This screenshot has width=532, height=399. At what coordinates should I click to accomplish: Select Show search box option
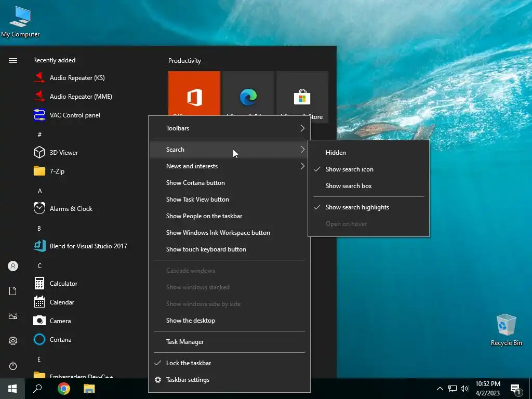[368, 186]
